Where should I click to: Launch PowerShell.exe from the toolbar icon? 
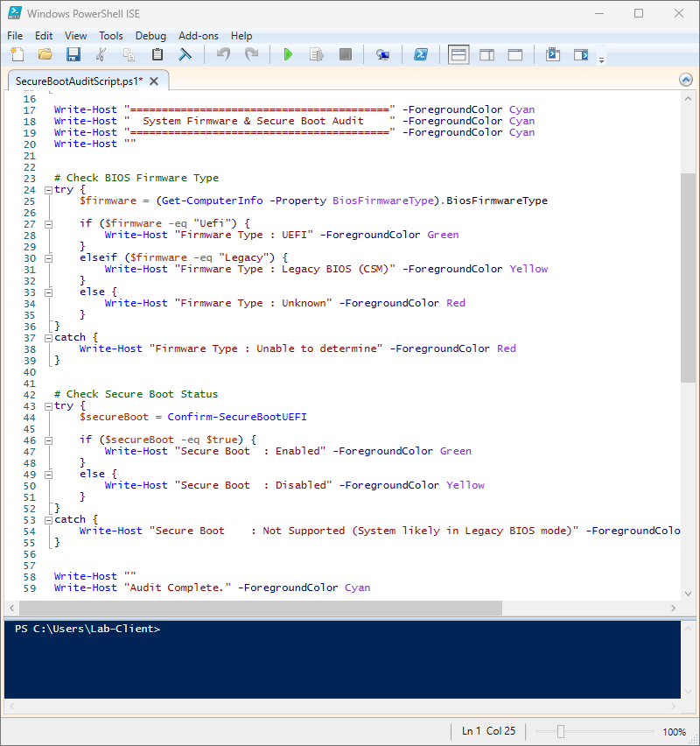tap(420, 54)
